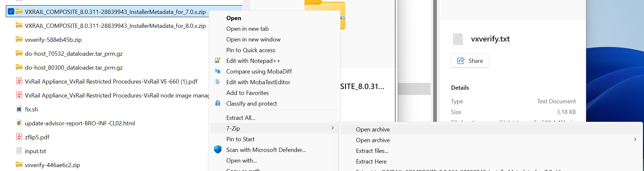Click the vxverify.txt title in details pane
Image resolution: width=644 pixels, height=171 pixels.
coord(490,39)
